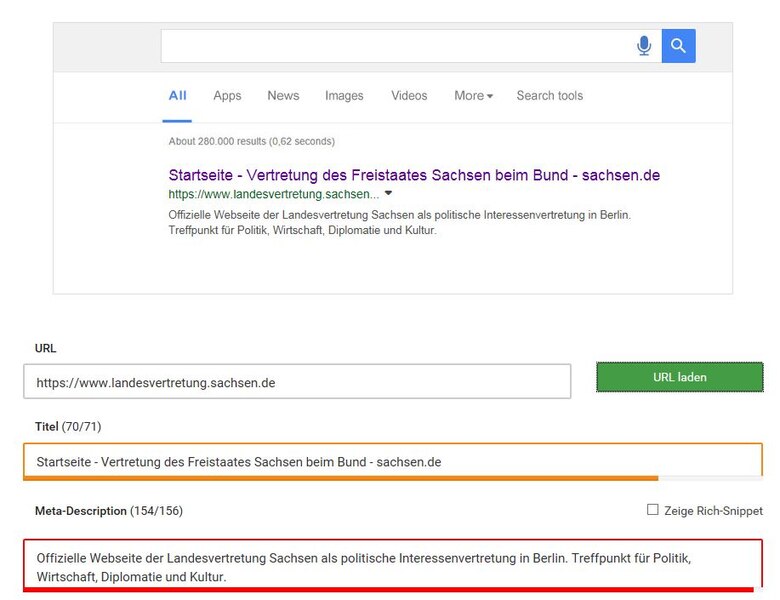Viewport: 780px width, 600px height.
Task: Enable the Zeige Rich-Snippet checkbox
Action: click(x=653, y=509)
